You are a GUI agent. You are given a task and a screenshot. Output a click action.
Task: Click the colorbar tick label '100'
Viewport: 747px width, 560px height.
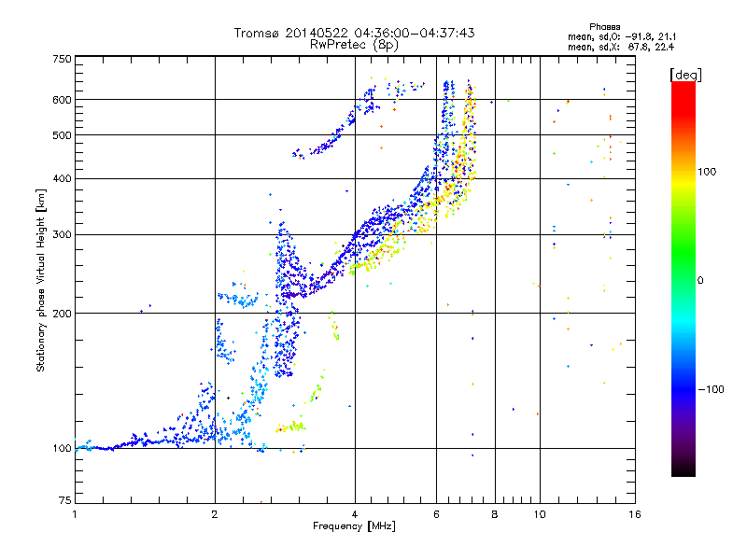coord(707,172)
